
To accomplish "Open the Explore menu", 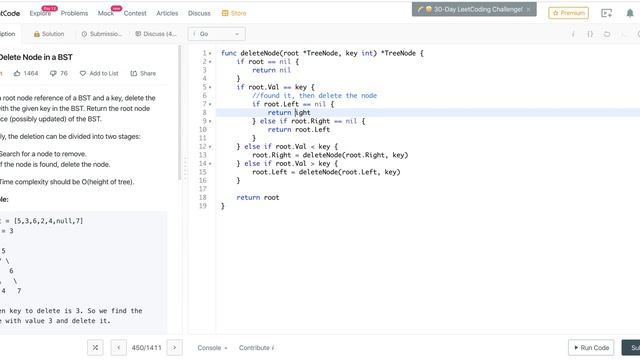I will 40,13.
